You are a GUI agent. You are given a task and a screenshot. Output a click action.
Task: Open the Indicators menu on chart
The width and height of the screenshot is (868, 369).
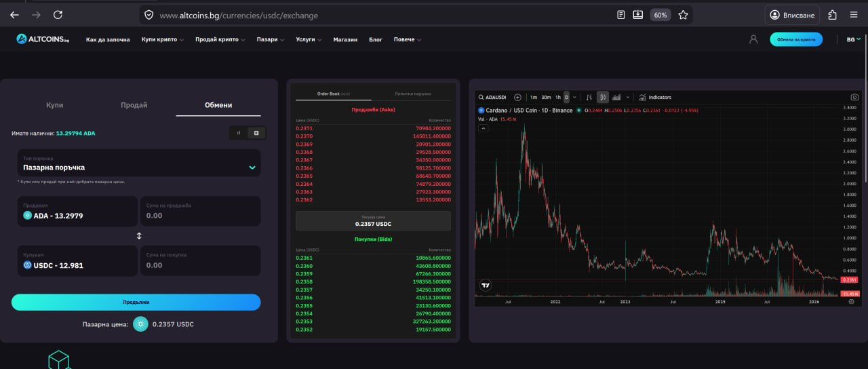click(x=654, y=97)
